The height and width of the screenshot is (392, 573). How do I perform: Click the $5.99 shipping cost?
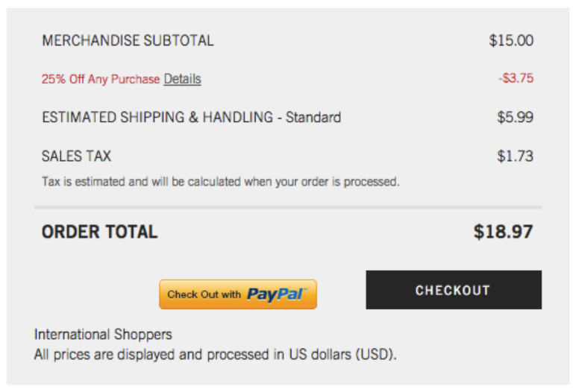click(x=515, y=118)
